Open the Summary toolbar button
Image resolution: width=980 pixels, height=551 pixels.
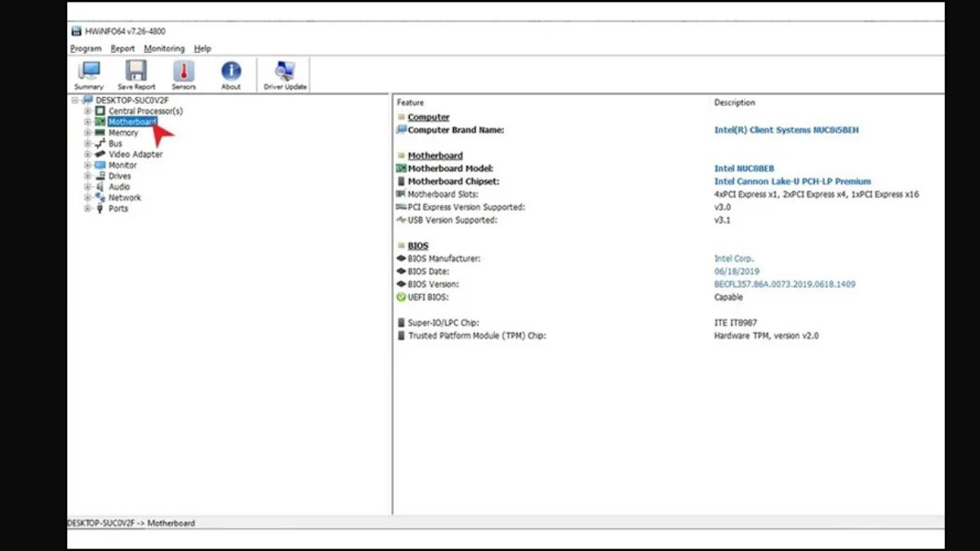coord(89,75)
